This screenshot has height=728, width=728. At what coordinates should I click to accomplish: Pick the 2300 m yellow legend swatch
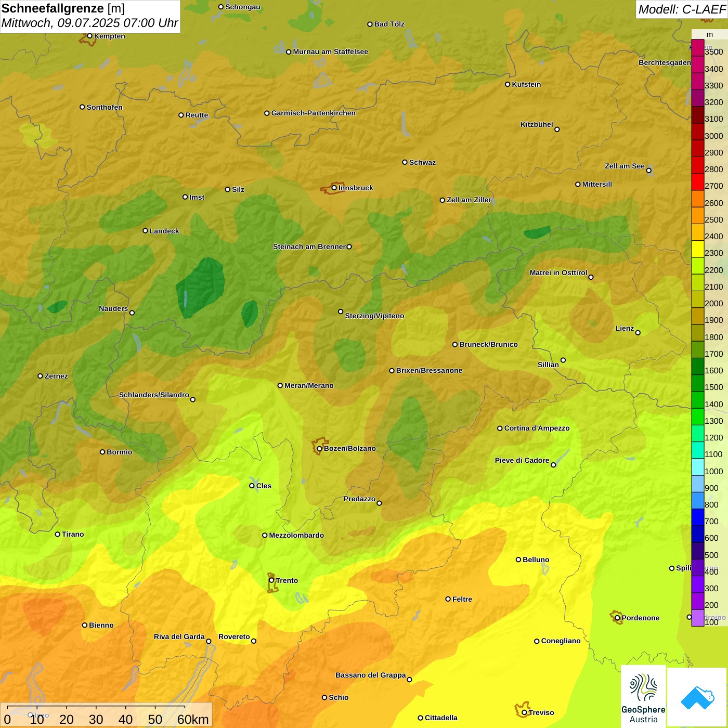coord(698,249)
